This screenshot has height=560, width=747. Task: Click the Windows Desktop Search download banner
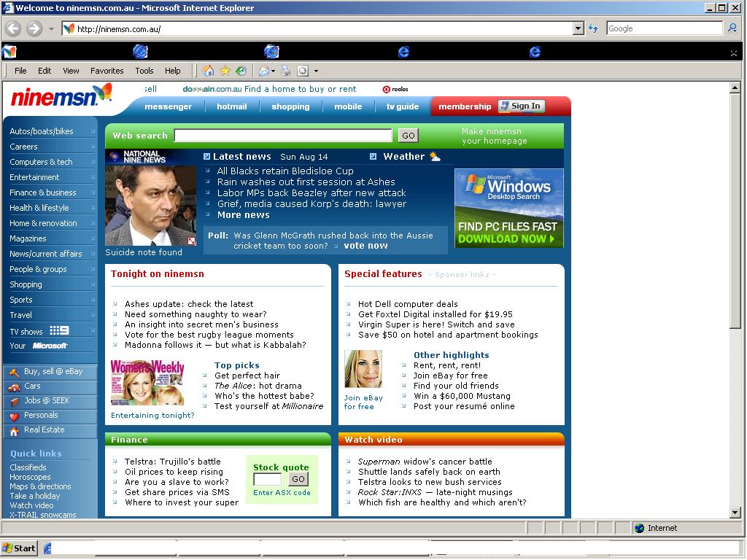tap(508, 208)
